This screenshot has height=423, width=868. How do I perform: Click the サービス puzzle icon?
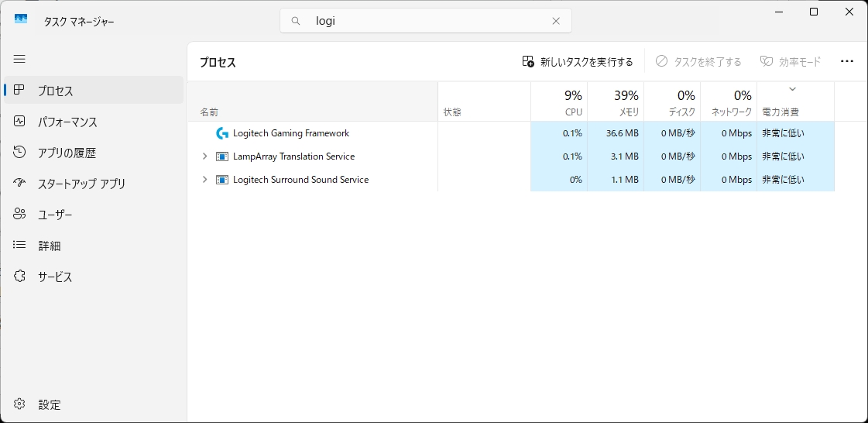(19, 276)
